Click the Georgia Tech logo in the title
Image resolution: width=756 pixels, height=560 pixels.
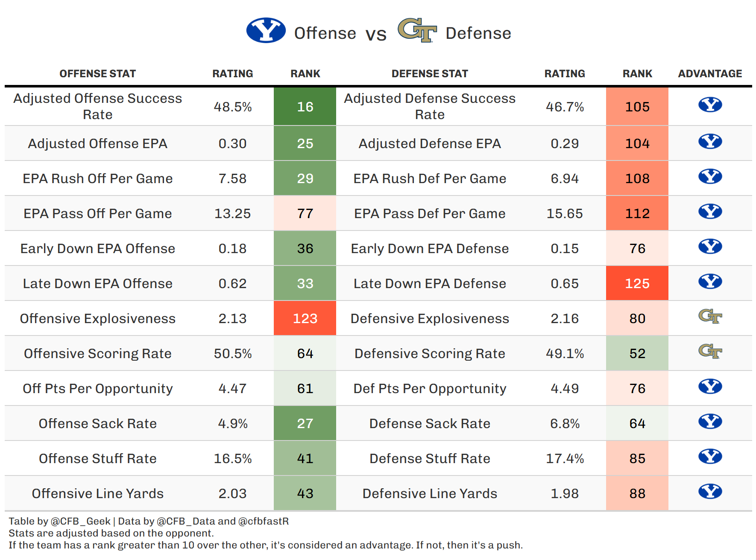417,30
